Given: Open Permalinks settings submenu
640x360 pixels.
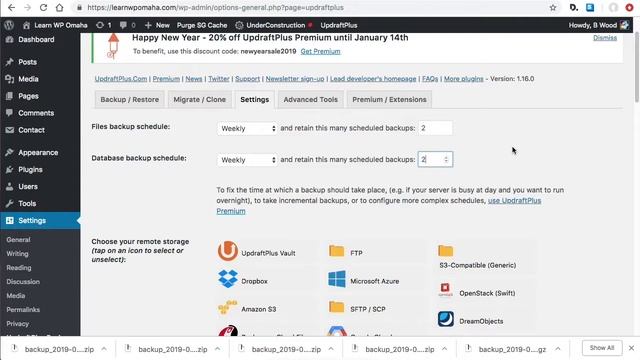Looking at the screenshot, I should point(23,309).
